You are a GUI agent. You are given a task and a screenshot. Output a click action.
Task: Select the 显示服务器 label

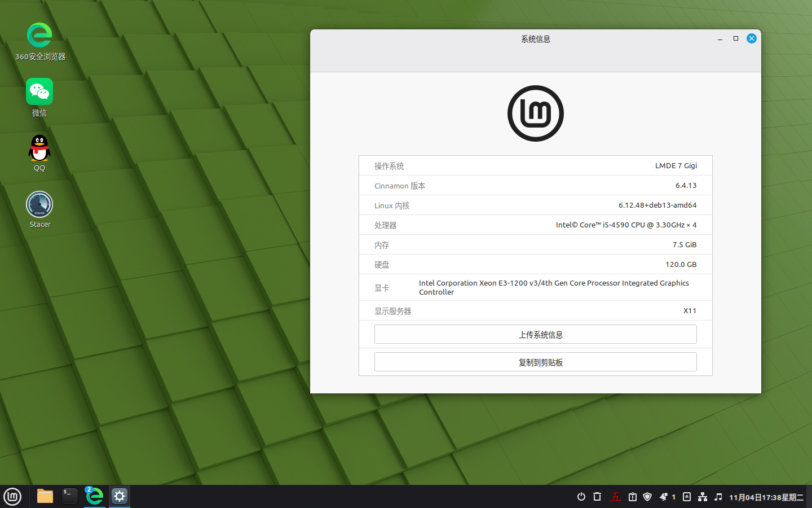click(x=393, y=311)
